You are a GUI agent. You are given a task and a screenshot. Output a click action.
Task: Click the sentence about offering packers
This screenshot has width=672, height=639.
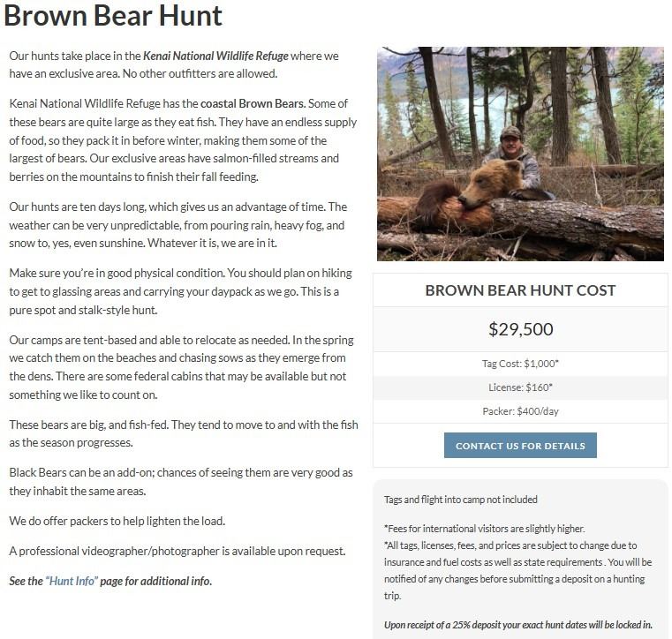[117, 521]
